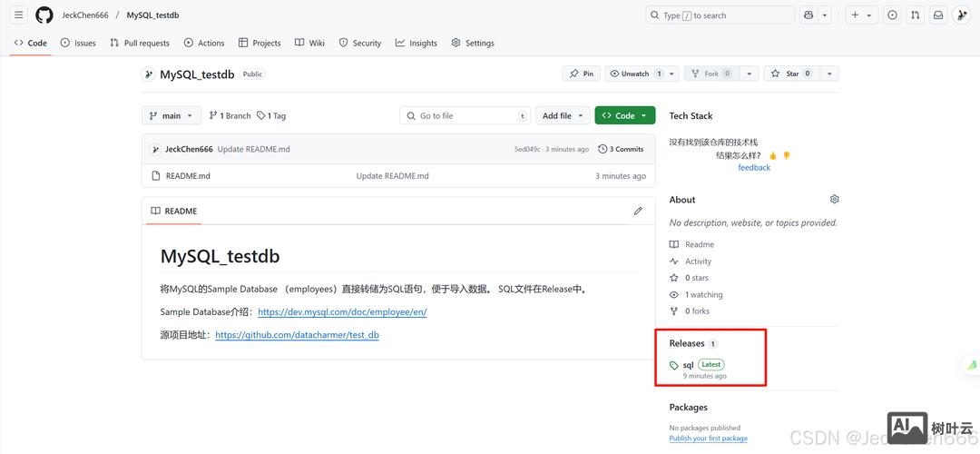Open README.md row's commit message link
Image resolution: width=980 pixels, height=454 pixels.
click(393, 176)
